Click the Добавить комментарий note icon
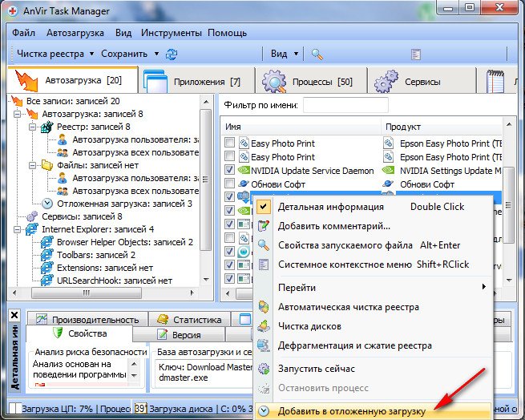Image resolution: width=525 pixels, height=420 pixels. pyautogui.click(x=264, y=226)
